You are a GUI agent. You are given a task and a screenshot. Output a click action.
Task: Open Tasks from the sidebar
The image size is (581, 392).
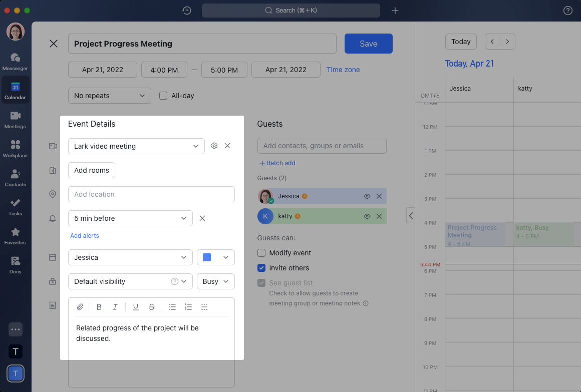pyautogui.click(x=16, y=206)
